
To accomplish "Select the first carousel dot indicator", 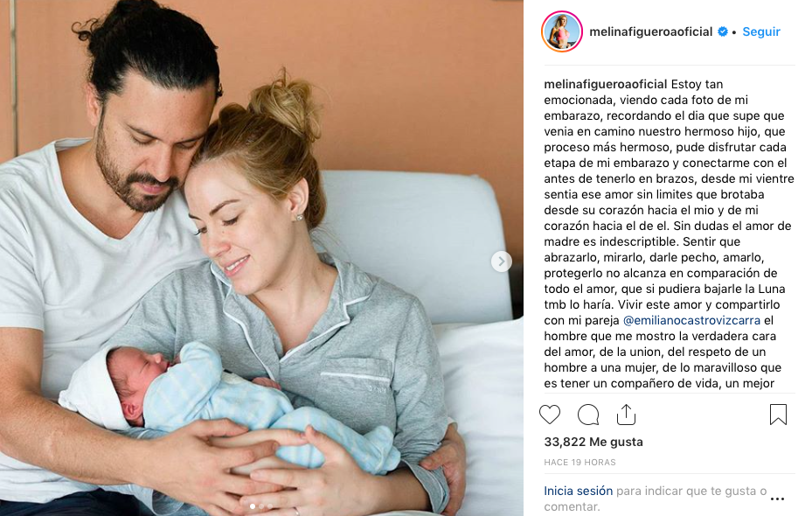I will point(253,506).
